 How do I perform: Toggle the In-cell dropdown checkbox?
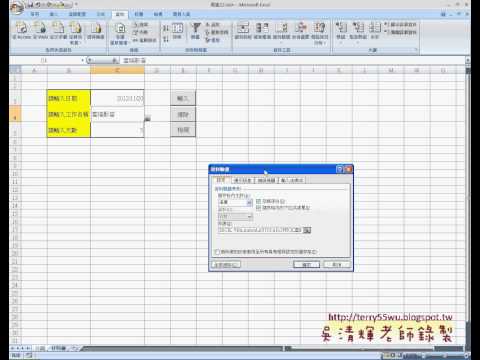(x=259, y=208)
